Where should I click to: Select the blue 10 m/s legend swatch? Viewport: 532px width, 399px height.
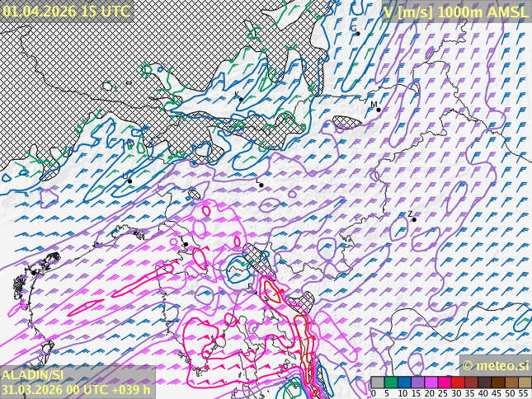click(404, 383)
